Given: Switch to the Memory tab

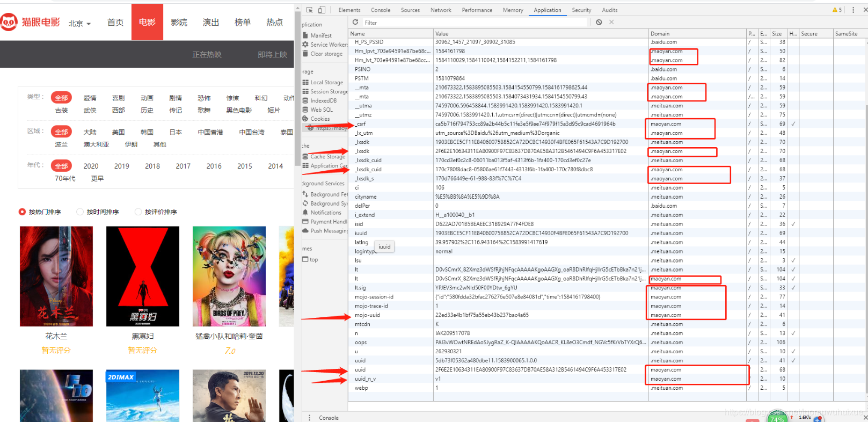Looking at the screenshot, I should coord(513,10).
